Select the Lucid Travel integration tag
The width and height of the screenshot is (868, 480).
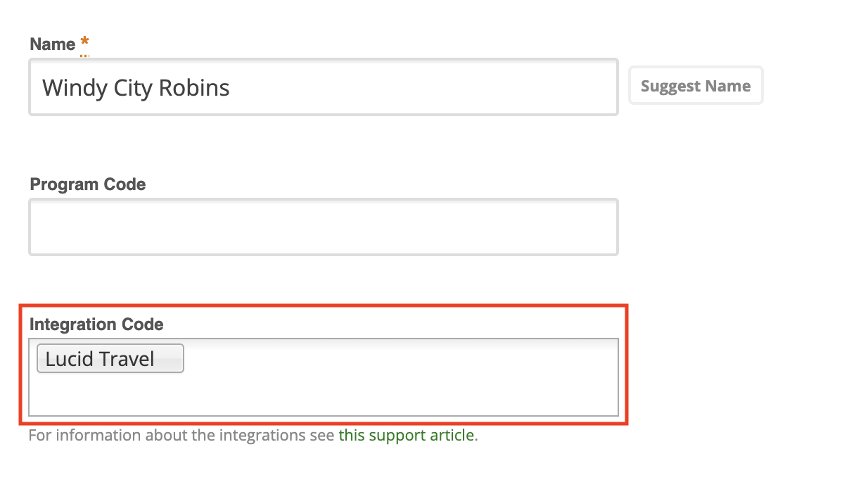[x=110, y=358]
